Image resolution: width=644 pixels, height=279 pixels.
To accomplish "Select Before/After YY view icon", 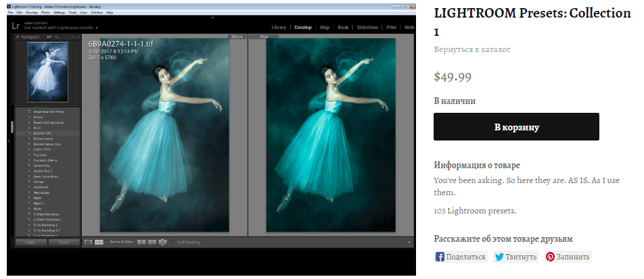I will (x=99, y=242).
